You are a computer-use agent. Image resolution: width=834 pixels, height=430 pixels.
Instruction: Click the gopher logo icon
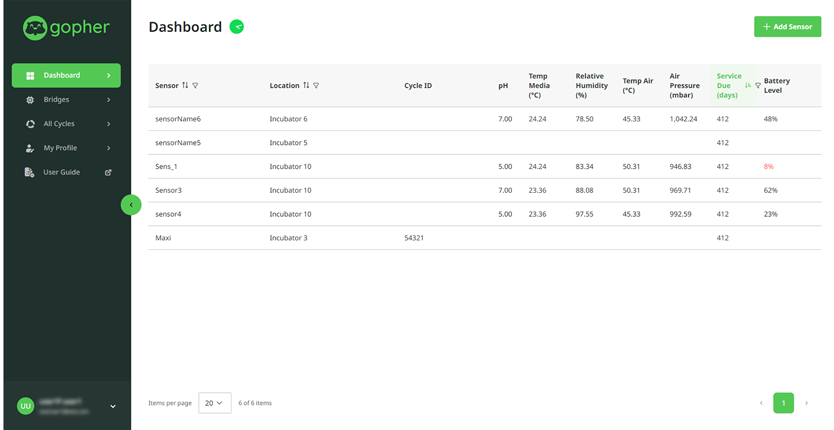[35, 27]
